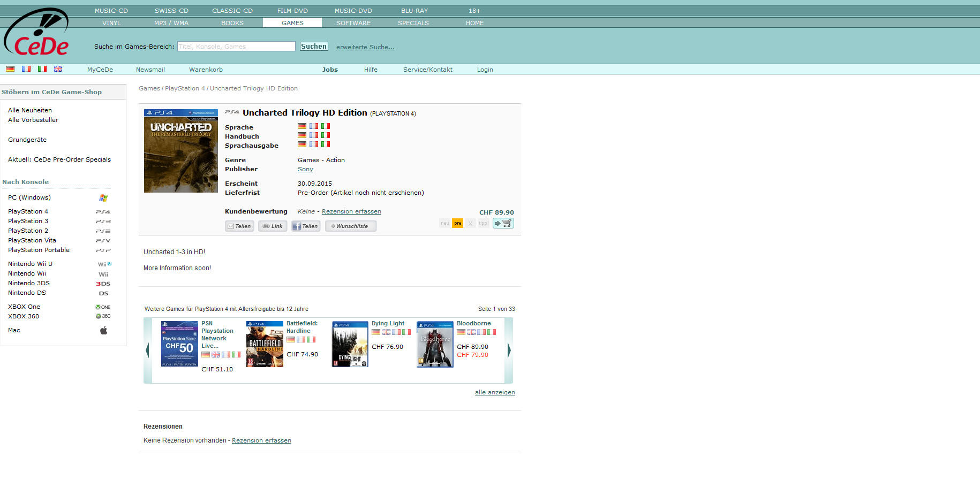This screenshot has width=980, height=480.
Task: Click Rezension erfassen next to Kundenbewertung
Action: 351,211
